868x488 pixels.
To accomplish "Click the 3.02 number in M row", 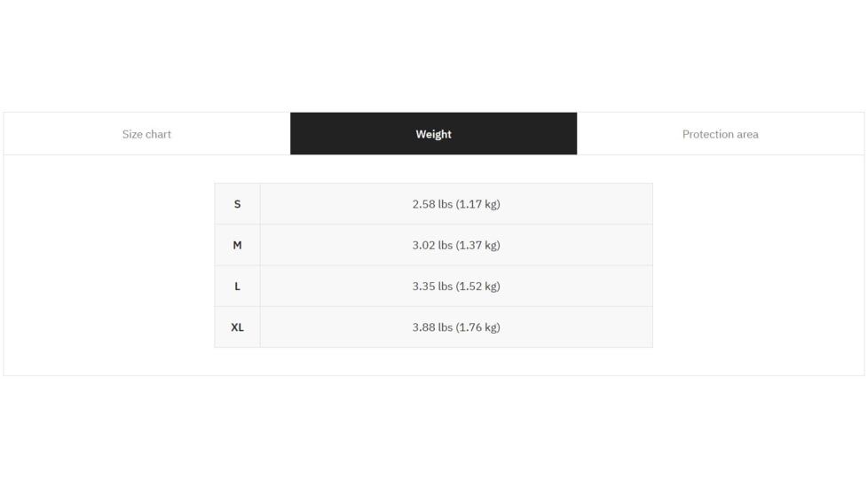I will pyautogui.click(x=423, y=245).
